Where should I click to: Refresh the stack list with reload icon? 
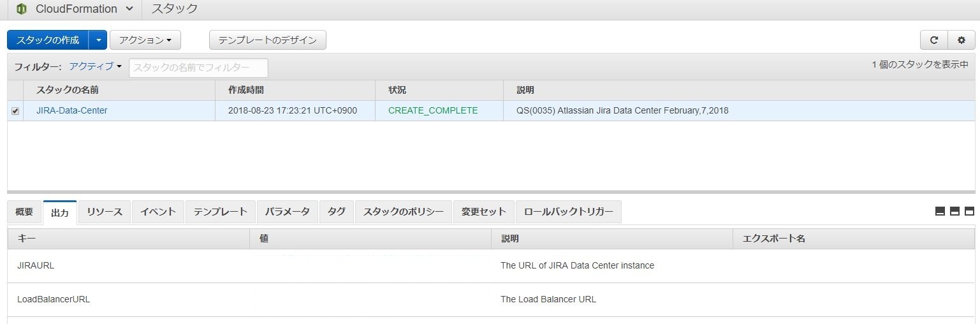pos(934,40)
